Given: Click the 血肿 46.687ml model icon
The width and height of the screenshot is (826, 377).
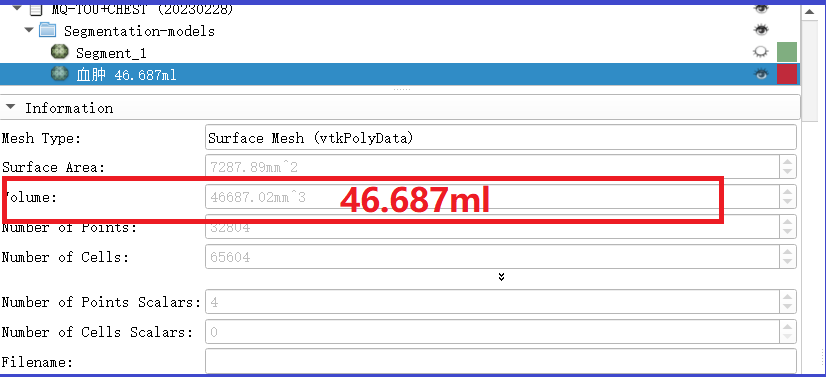Looking at the screenshot, I should (60, 74).
